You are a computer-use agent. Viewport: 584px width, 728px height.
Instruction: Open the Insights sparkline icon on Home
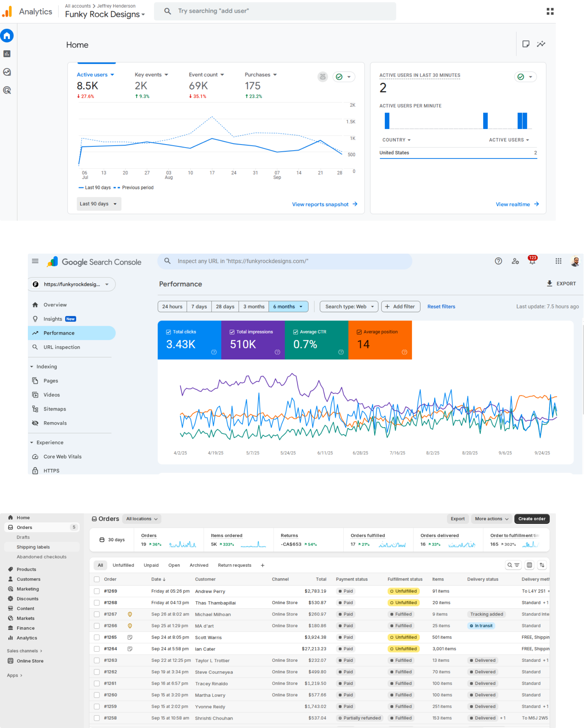click(x=541, y=44)
